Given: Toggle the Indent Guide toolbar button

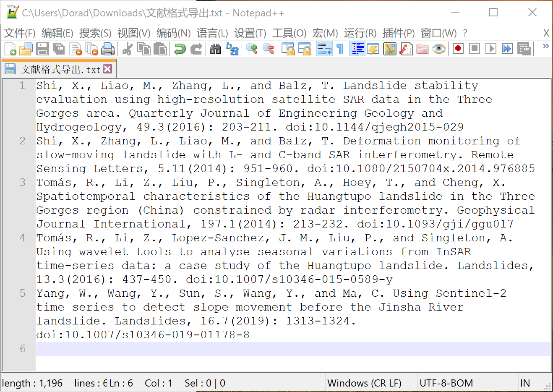Looking at the screenshot, I should (357, 49).
